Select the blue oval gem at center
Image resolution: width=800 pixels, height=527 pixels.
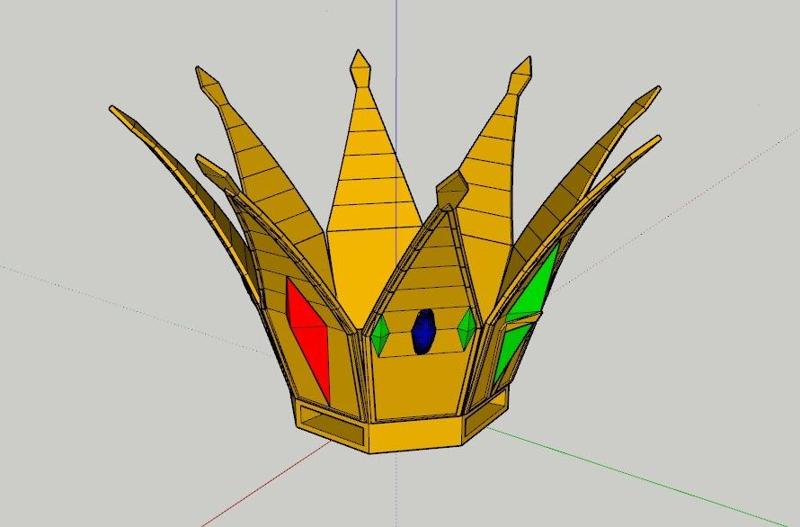click(423, 332)
